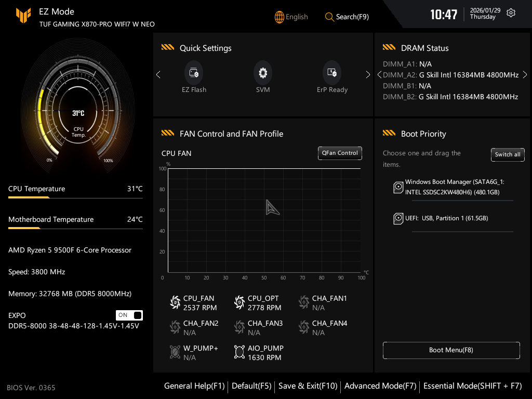Show previous DRAM Status page arrow
Image resolution: width=532 pixels, height=399 pixels.
pos(379,75)
